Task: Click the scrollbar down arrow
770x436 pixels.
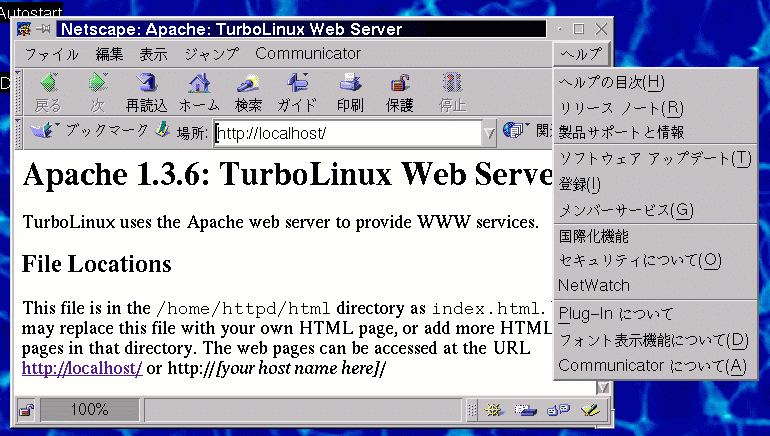Action: [x=604, y=388]
